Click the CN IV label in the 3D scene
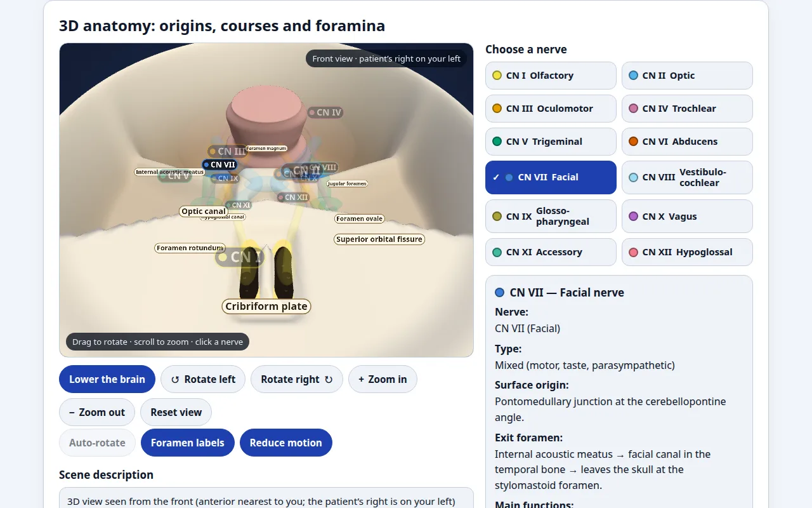The image size is (812, 508). [325, 112]
